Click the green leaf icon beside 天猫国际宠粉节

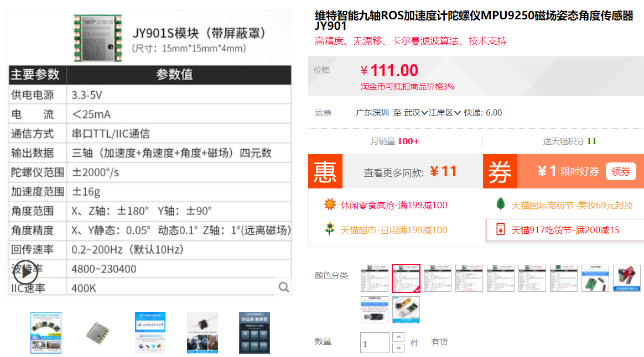click(500, 204)
